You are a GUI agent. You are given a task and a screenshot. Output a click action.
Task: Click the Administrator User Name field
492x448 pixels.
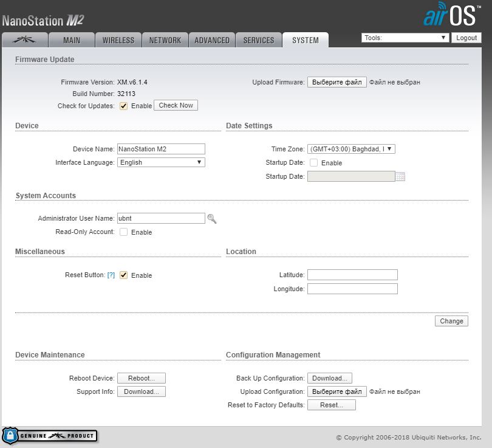(161, 218)
